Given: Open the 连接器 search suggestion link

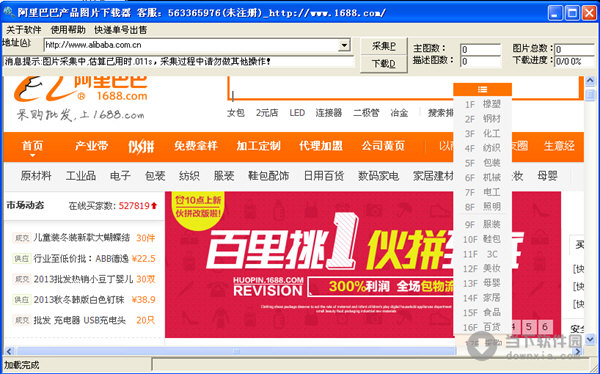Looking at the screenshot, I should tap(328, 113).
